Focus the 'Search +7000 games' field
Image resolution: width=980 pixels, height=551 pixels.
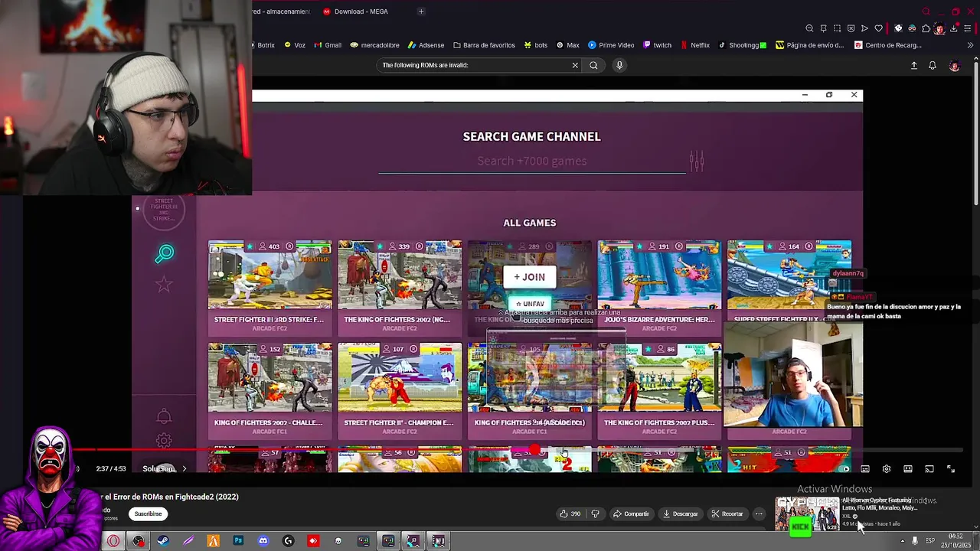pos(532,161)
